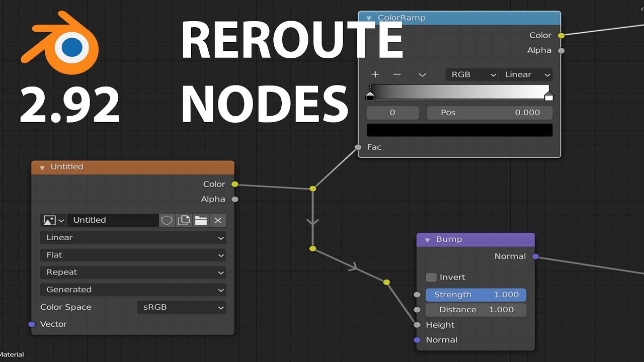Open ColorRamp tools chevron menu

[422, 75]
